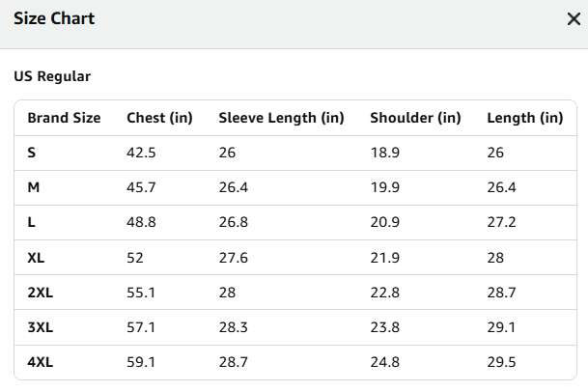Click chest value 52 for size XL
Viewport: 588px width, 392px height.
(135, 258)
